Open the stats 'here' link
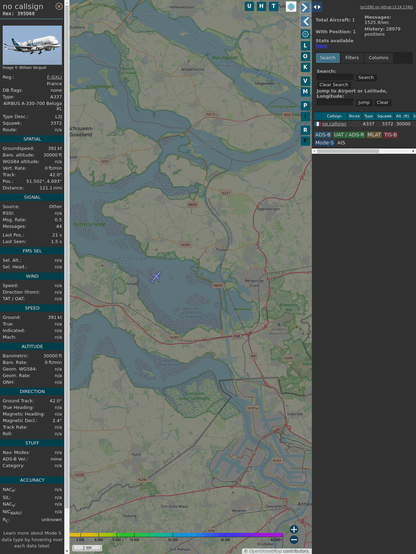The width and height of the screenshot is (416, 554). pos(321,46)
